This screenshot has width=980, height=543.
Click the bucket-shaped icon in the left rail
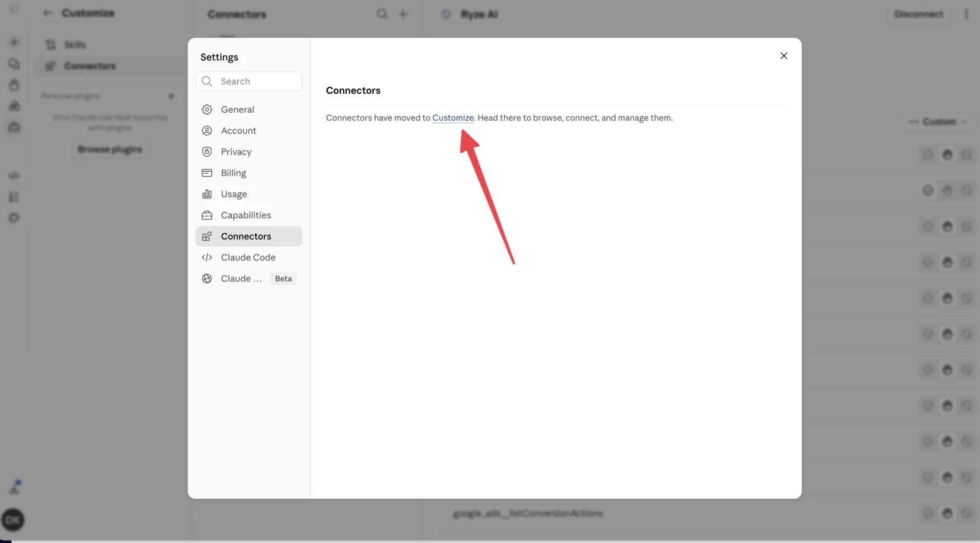pyautogui.click(x=14, y=85)
